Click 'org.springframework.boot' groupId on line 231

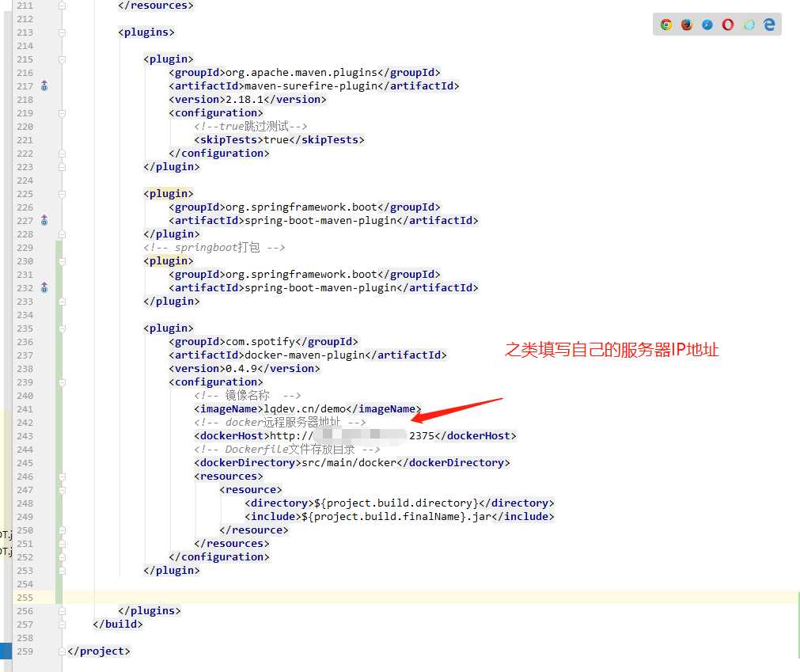point(301,275)
